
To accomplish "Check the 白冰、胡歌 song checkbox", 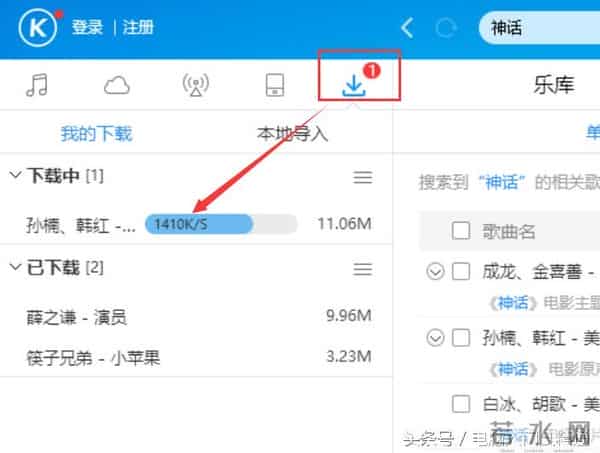I will click(x=461, y=404).
